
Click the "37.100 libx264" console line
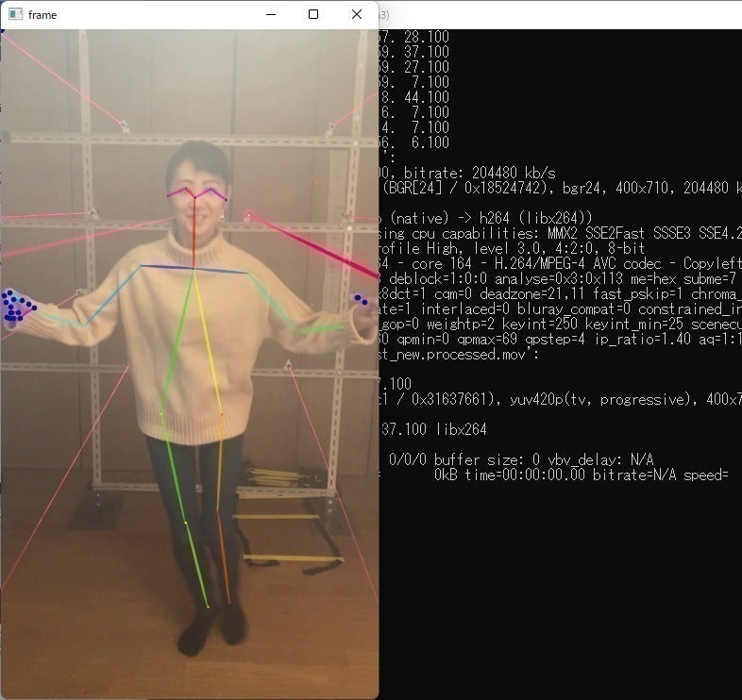tap(432, 429)
